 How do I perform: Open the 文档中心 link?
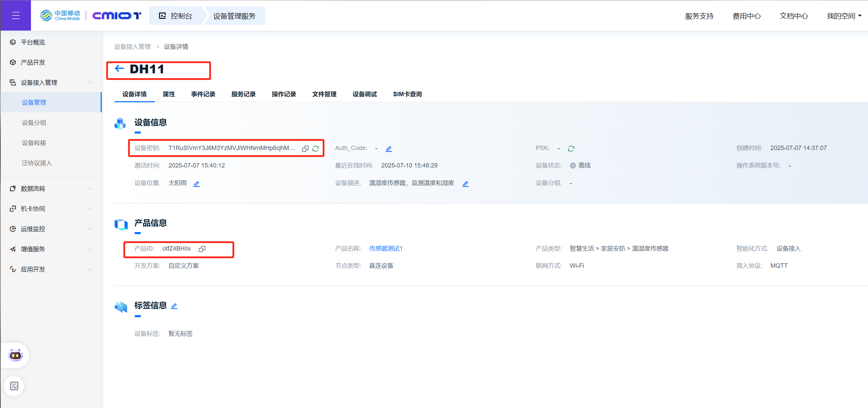click(794, 16)
